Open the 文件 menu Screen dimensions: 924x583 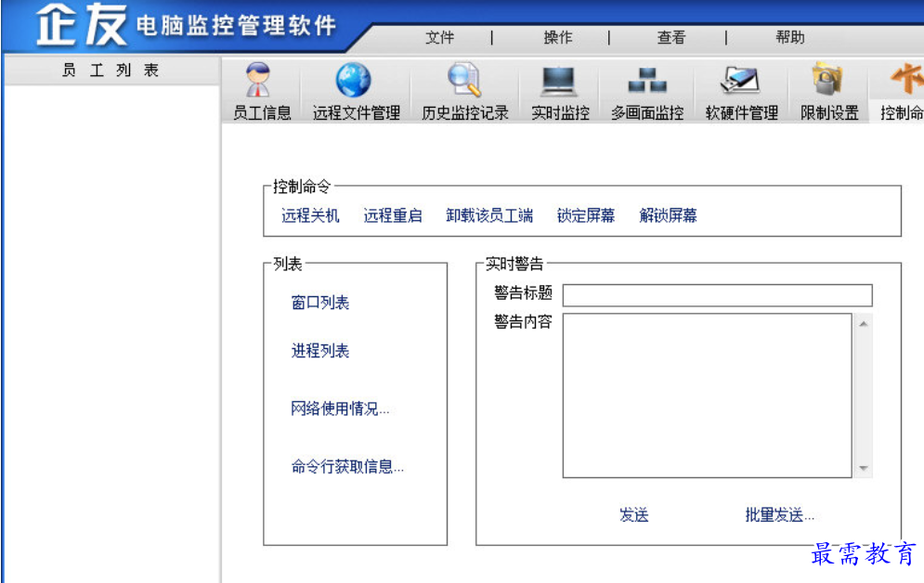click(440, 38)
